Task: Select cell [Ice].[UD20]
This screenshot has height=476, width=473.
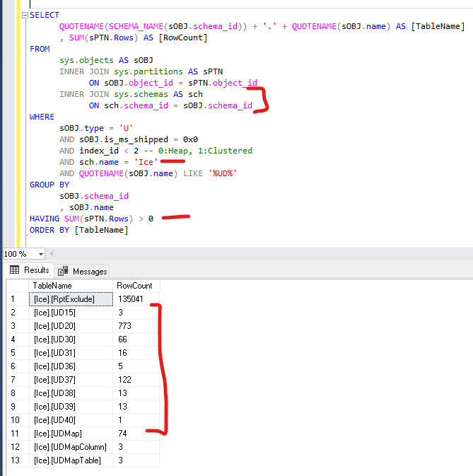Action: coord(71,326)
